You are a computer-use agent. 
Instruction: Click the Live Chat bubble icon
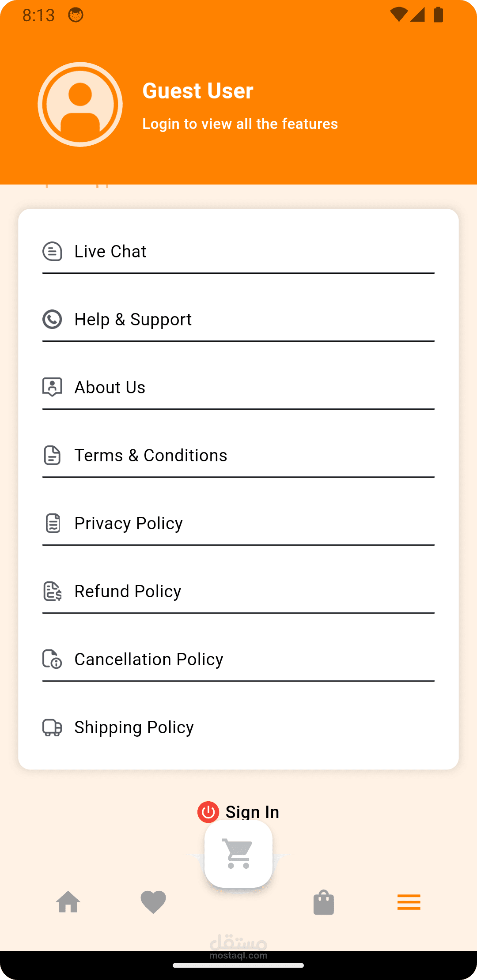pyautogui.click(x=52, y=252)
